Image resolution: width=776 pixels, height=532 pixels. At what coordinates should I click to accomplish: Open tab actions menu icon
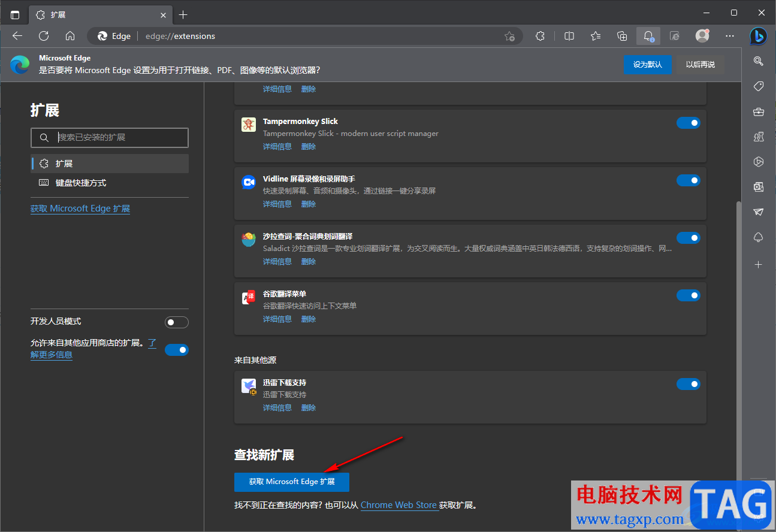tap(15, 14)
